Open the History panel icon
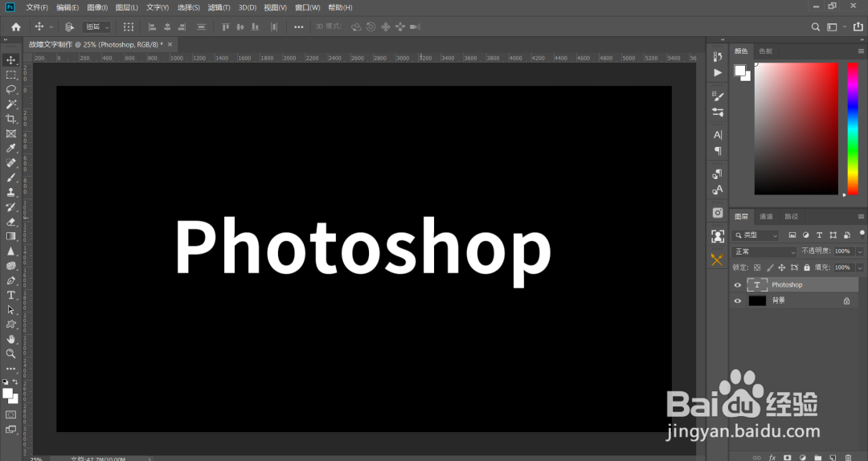This screenshot has width=868, height=461. tap(718, 56)
